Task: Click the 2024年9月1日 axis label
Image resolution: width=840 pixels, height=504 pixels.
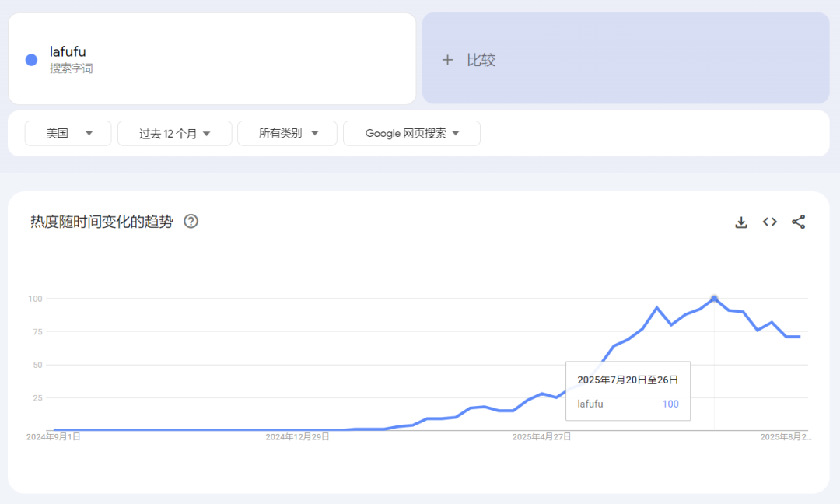Action: point(54,437)
